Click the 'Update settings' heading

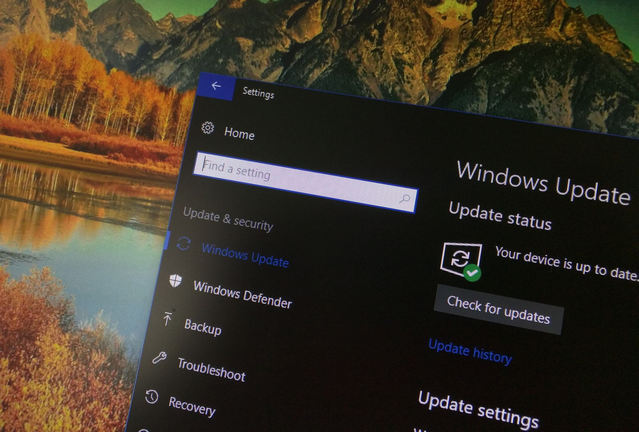(478, 409)
